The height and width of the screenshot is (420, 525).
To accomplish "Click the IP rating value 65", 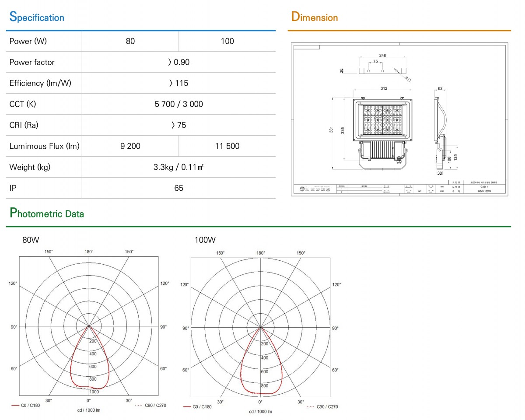I will coord(178,188).
